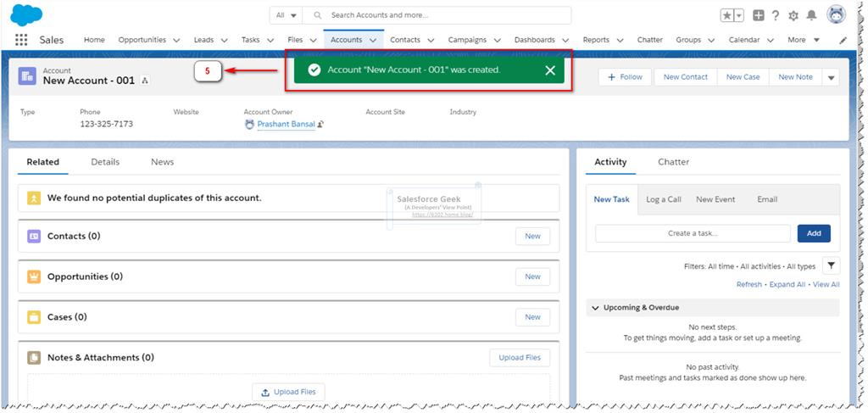Select the Related tab
The height and width of the screenshot is (413, 868).
point(43,162)
